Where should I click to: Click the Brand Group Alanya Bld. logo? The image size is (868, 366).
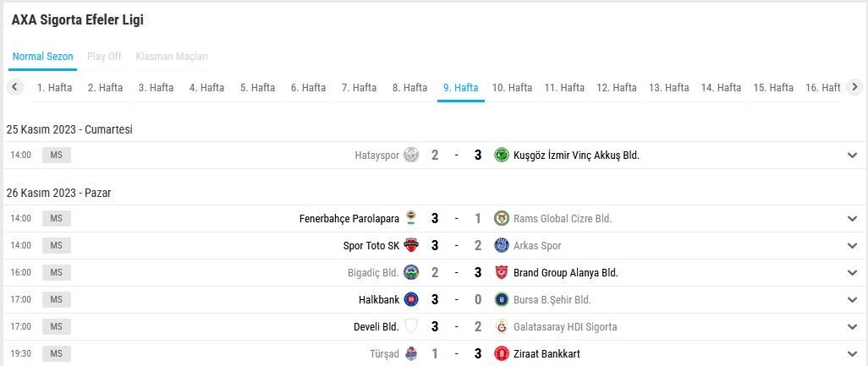[x=501, y=272]
